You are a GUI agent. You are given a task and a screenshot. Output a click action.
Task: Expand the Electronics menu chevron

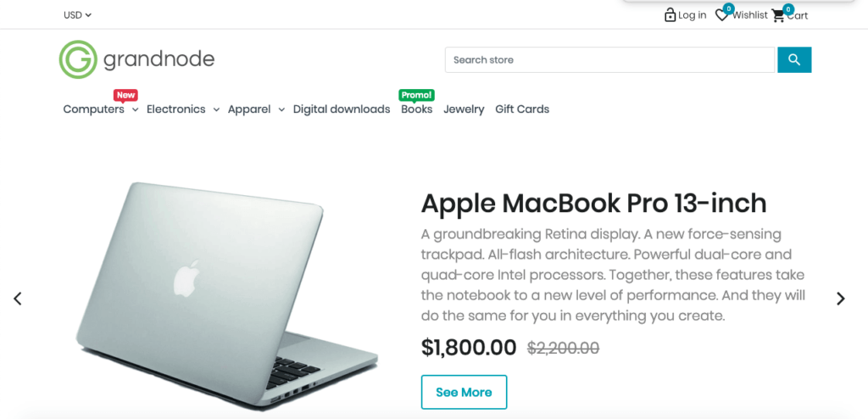216,109
